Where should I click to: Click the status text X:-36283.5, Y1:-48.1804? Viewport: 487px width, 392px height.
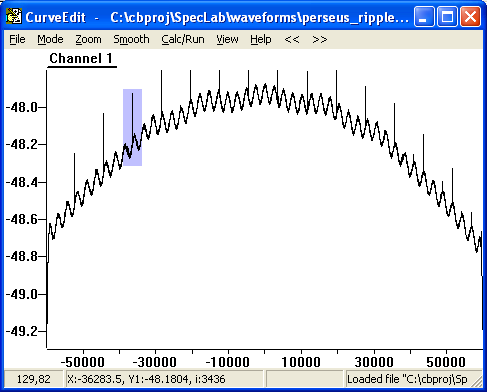(146, 379)
